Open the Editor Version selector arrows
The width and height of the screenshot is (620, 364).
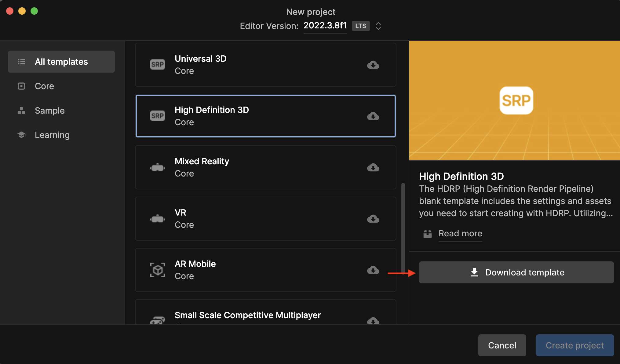pyautogui.click(x=378, y=26)
